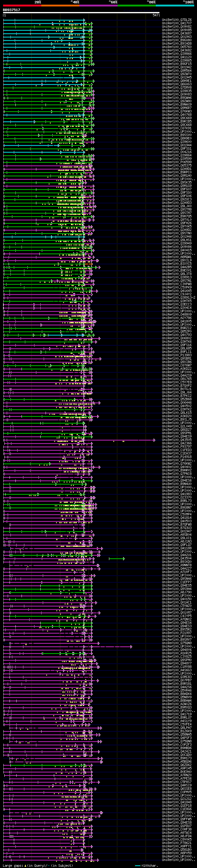Click hit label UniRef100_Q8H9E1
Viewport: 197px width, 868px height.
177,81
